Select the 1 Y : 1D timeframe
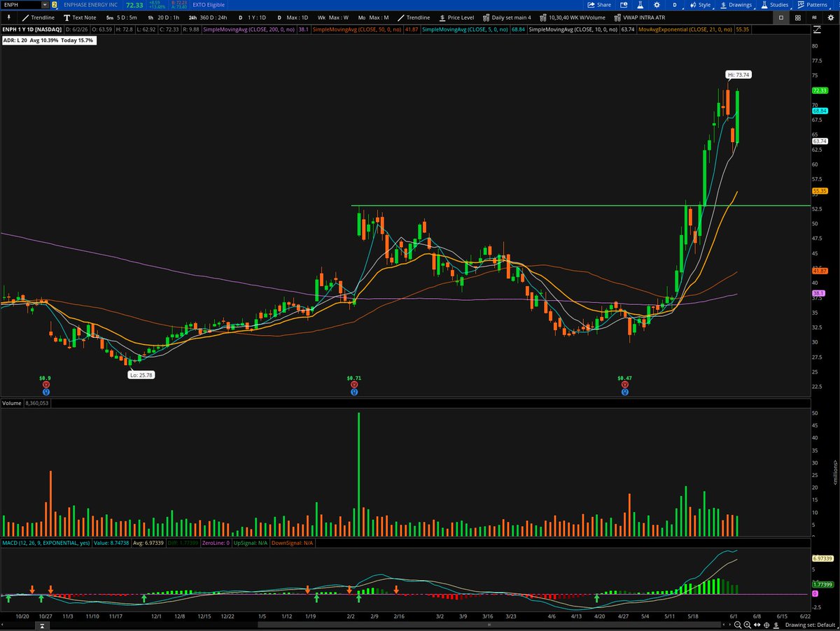 (x=252, y=17)
